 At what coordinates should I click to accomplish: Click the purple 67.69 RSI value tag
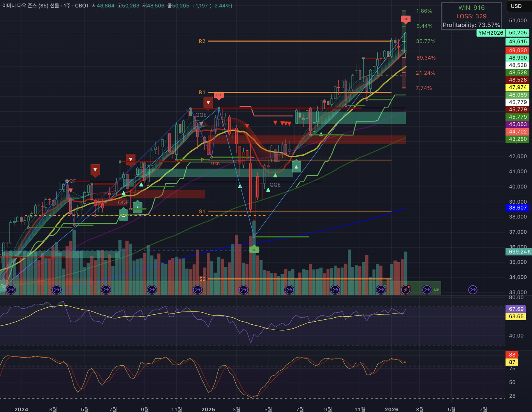(x=516, y=309)
